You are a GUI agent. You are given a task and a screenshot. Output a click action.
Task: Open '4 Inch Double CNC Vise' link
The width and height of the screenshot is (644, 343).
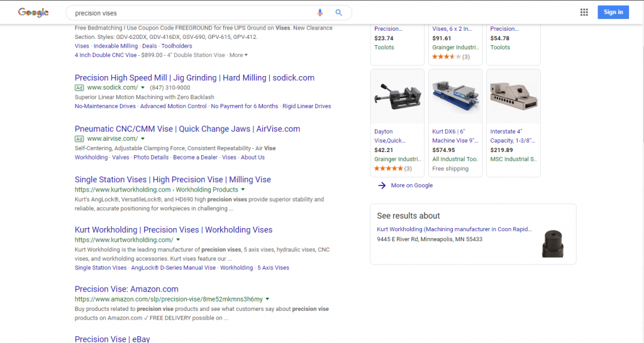(106, 55)
